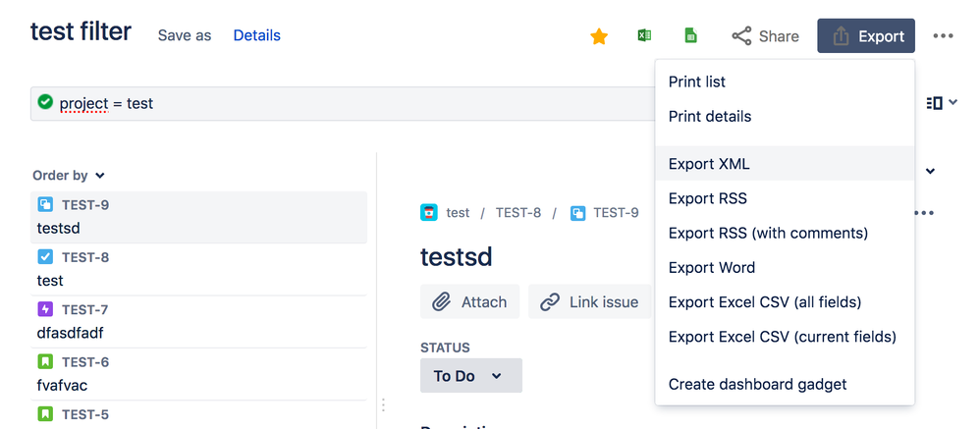This screenshot has width=980, height=429.
Task: Open the top-right more actions ellipsis
Action: click(x=943, y=36)
